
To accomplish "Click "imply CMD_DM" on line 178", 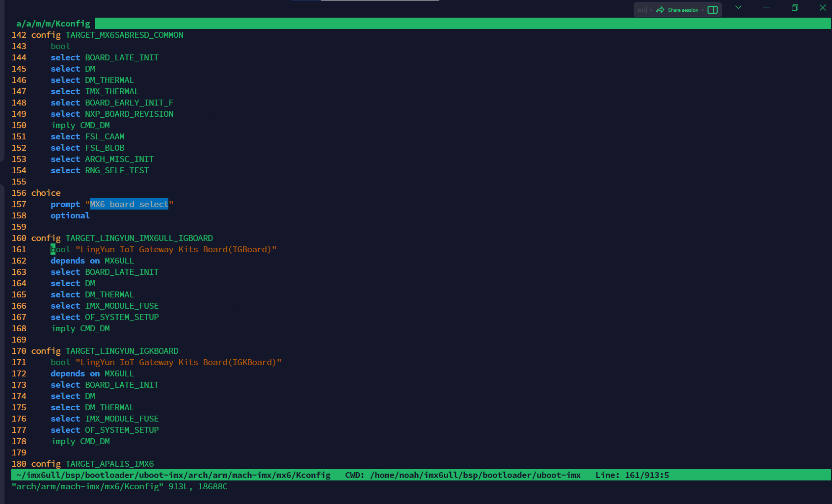I will 80,441.
